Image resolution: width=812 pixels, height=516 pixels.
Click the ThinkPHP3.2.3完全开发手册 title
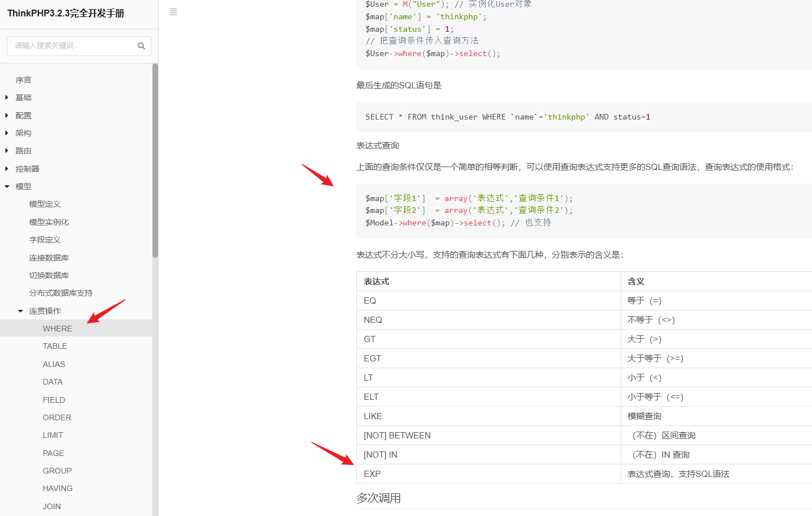coord(66,13)
